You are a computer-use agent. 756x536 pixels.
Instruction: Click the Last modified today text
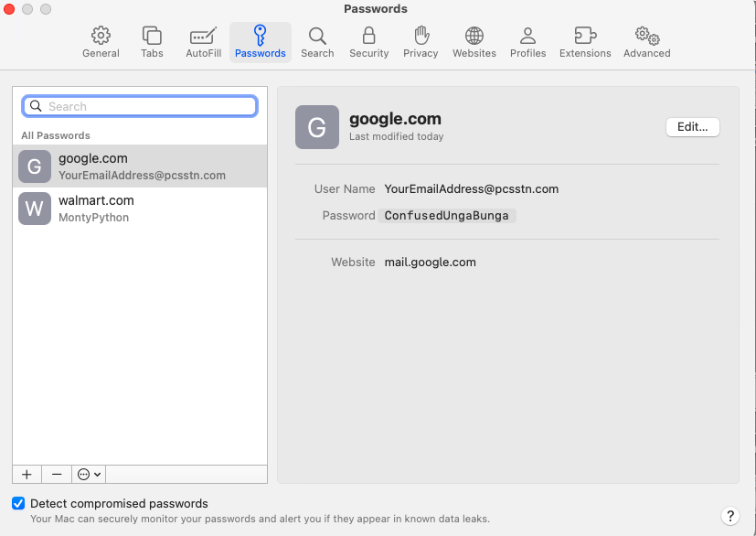click(x=397, y=136)
